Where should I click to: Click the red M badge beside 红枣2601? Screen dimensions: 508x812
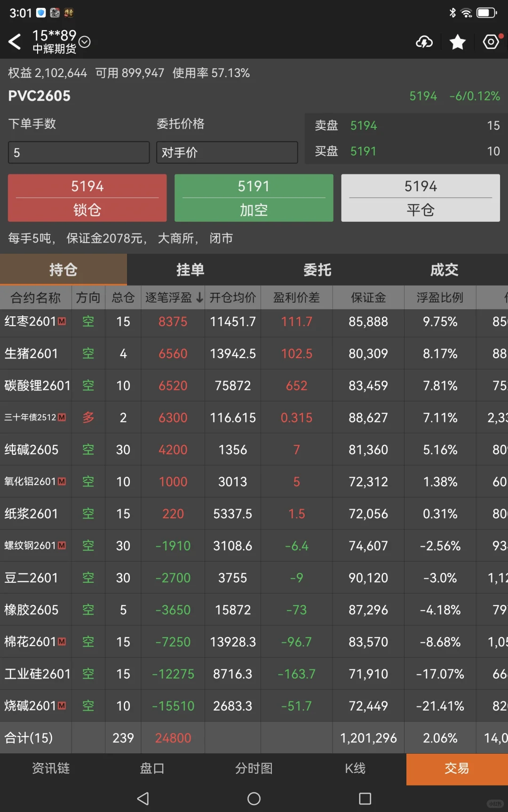[x=62, y=321]
